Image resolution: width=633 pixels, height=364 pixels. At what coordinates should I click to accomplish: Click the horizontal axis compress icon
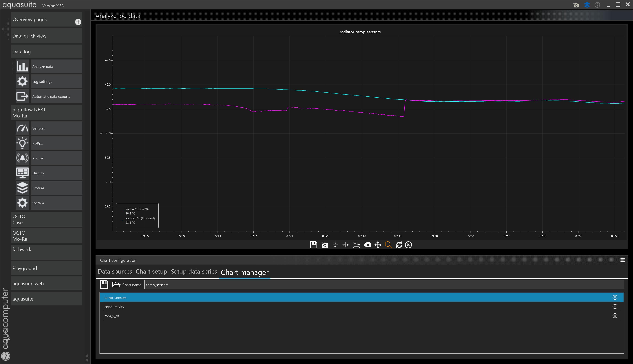click(x=345, y=245)
